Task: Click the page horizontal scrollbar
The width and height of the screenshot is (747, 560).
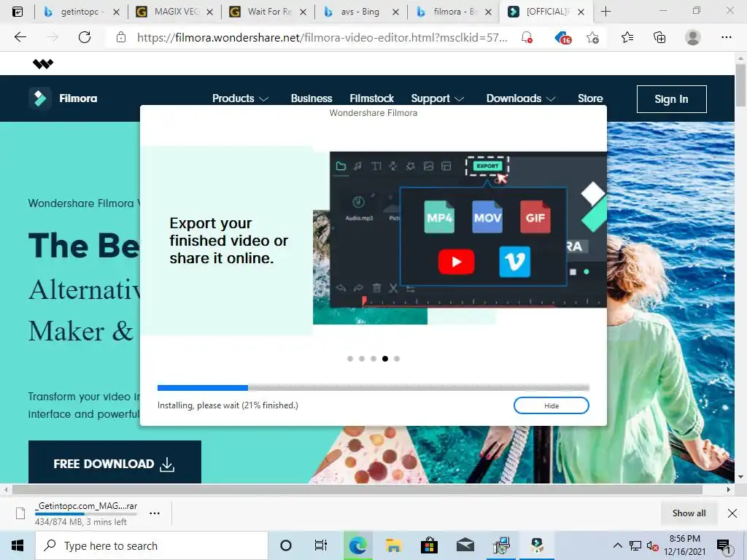Action: tap(357, 489)
